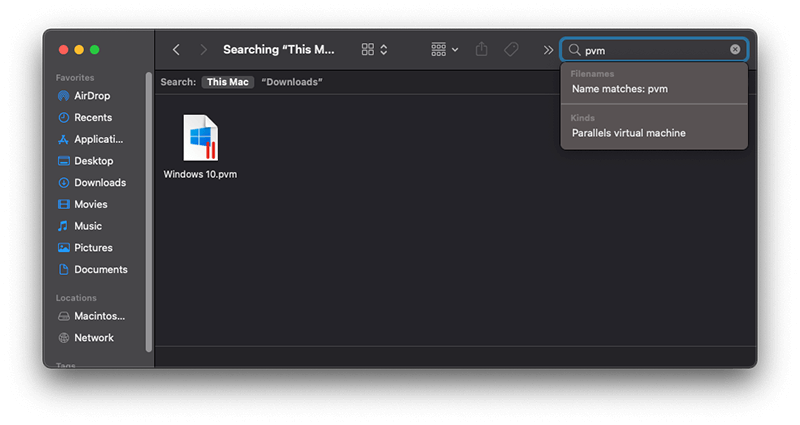Change icon view mode dropdown
Viewport: 800px width, 425px height.
[374, 49]
